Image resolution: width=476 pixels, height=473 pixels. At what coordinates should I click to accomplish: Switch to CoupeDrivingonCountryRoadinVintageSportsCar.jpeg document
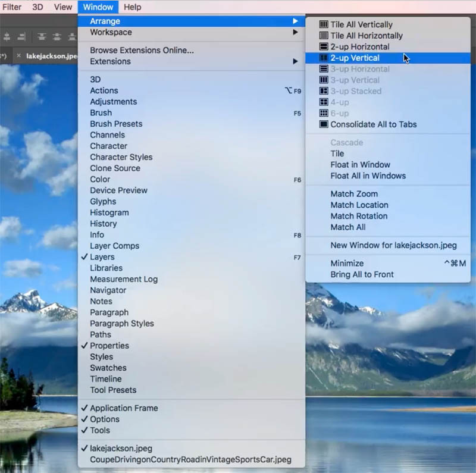tap(191, 460)
